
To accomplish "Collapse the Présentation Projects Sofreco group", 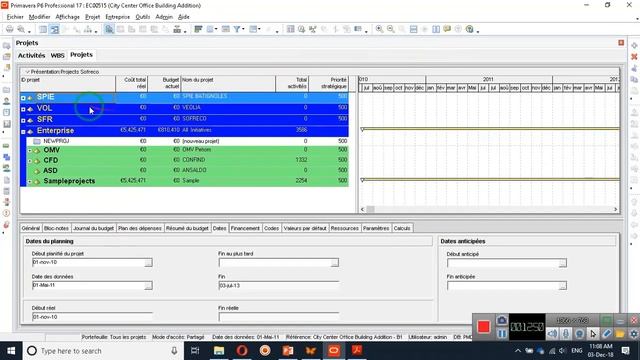I will [27, 72].
